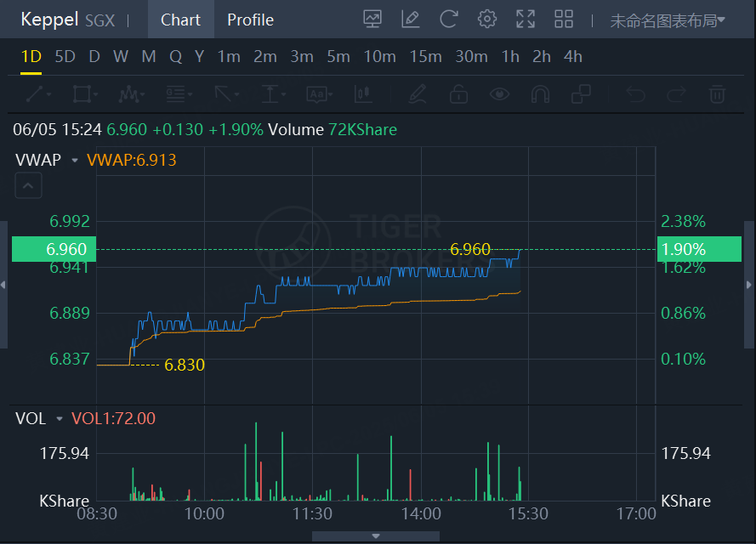
Task: Expand the VWAP indicator dropdown
Action: pyautogui.click(x=75, y=160)
